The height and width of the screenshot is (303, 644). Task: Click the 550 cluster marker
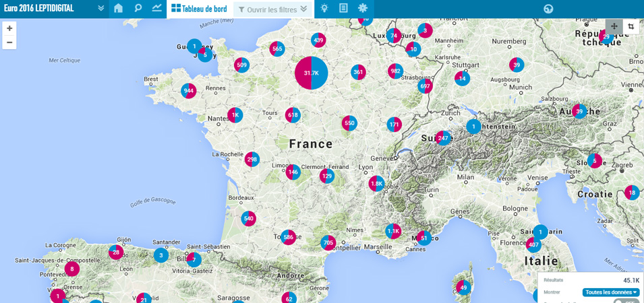[x=349, y=123]
